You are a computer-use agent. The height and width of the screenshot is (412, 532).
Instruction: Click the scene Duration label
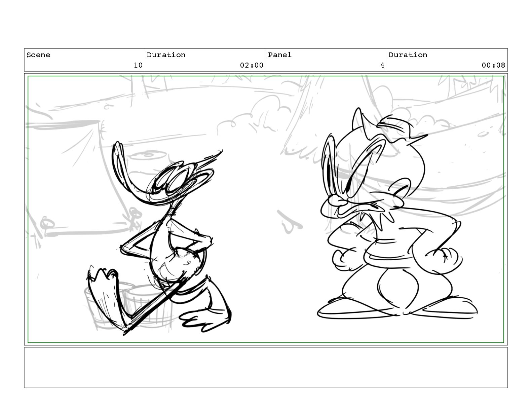pyautogui.click(x=166, y=55)
